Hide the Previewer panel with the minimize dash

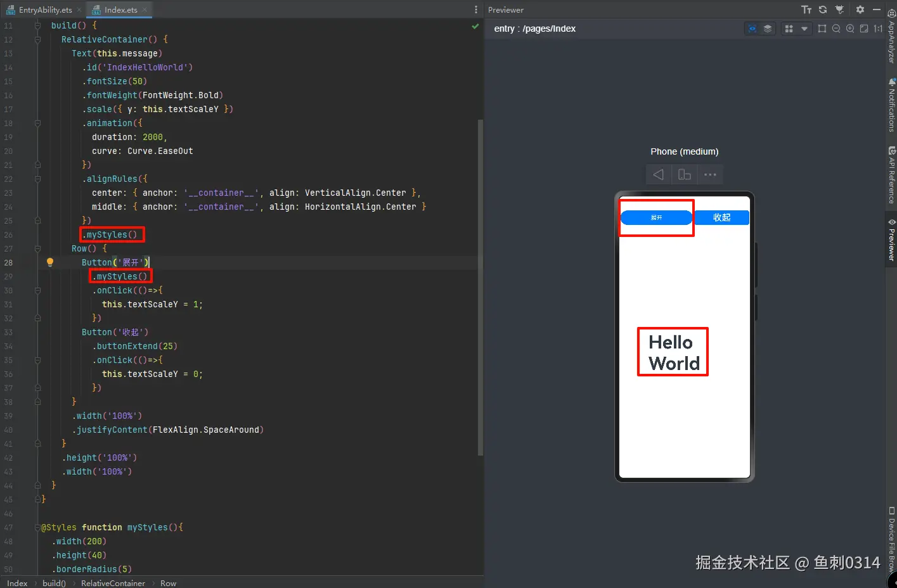coord(877,10)
